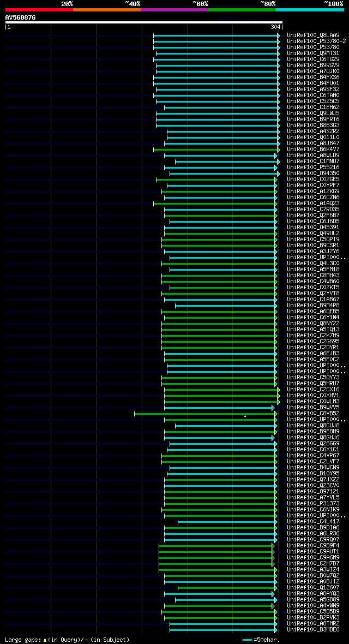Screen dimensions: 349x644
Task: Select the UniRef100_Q8CUJ8 label
Action: [313, 425]
